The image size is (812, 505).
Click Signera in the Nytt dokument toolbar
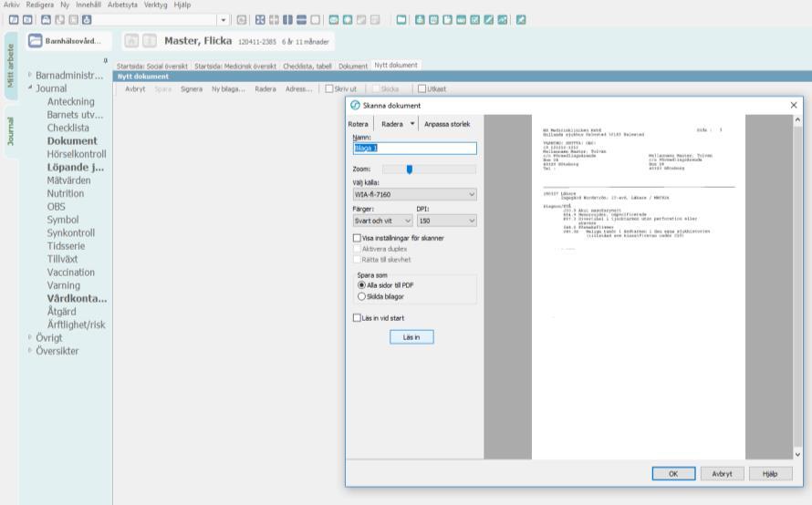(x=191, y=89)
